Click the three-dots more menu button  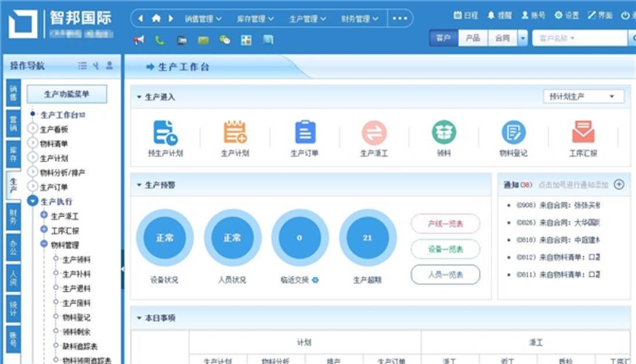point(400,18)
